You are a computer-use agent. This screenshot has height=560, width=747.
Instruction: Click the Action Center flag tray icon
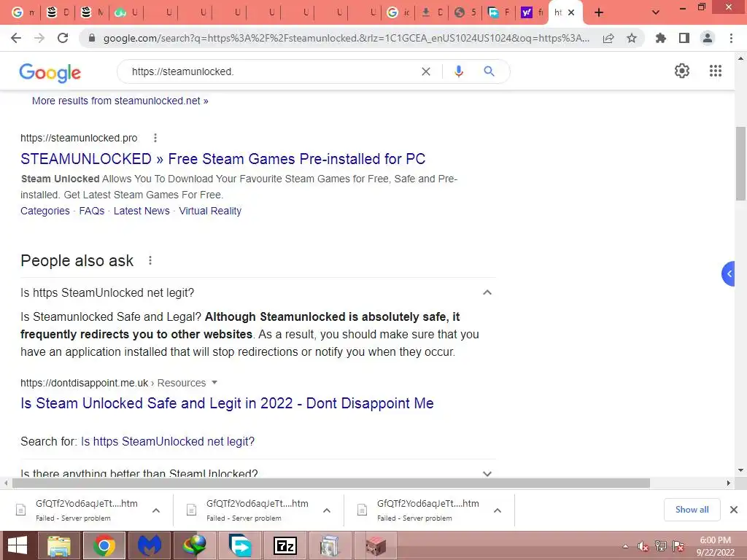click(678, 546)
